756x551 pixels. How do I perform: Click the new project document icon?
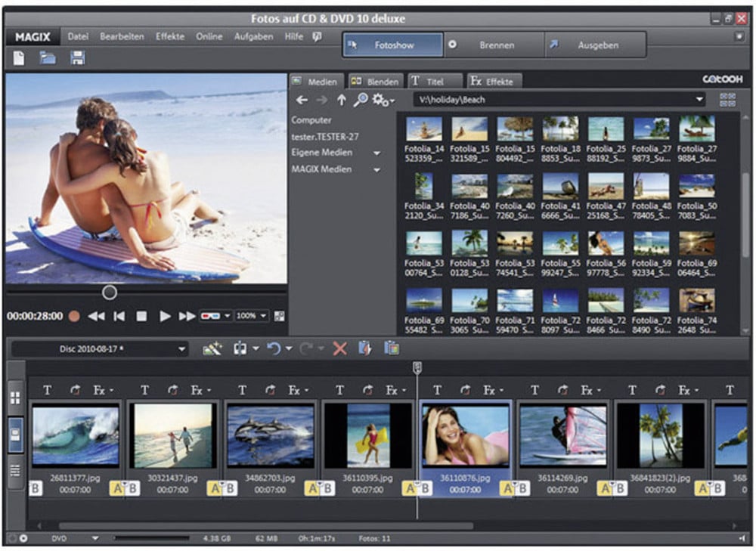tap(20, 58)
